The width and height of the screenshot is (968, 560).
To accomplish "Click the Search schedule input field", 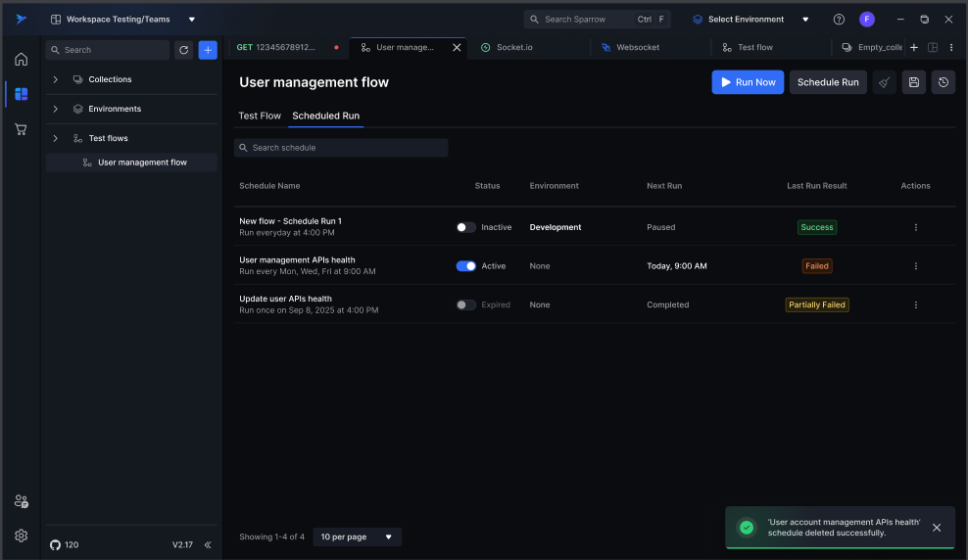I will [x=341, y=148].
